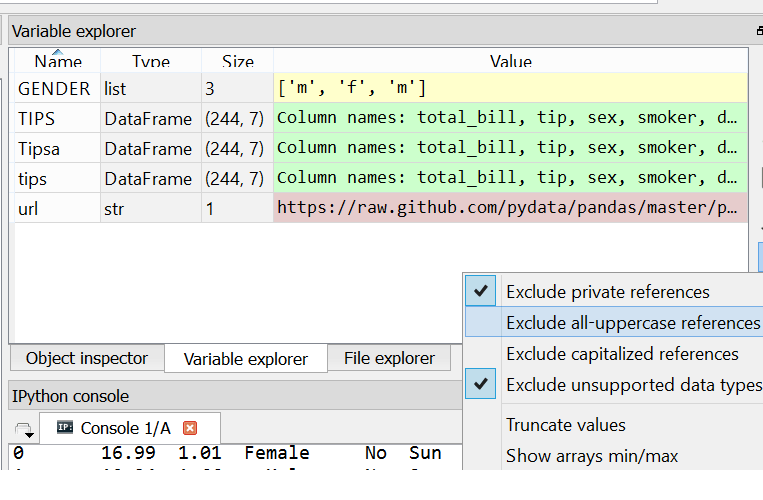
Task: Click the str type cell for url
Action: point(151,209)
